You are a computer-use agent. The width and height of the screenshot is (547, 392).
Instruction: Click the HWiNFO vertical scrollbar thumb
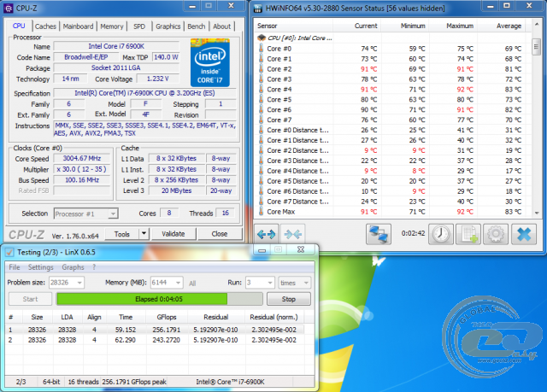click(x=536, y=46)
